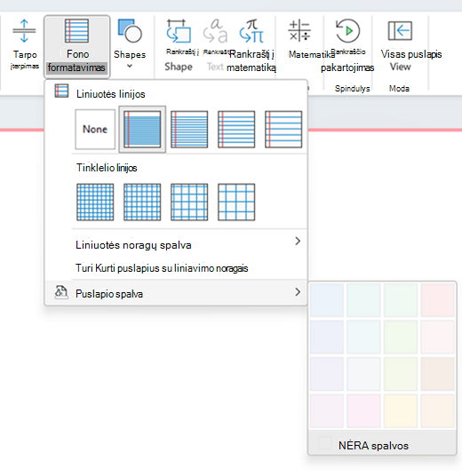Expand Liniuotės noragų spalva submenu arrow
Screen dimensions: 462x476
pyautogui.click(x=298, y=241)
